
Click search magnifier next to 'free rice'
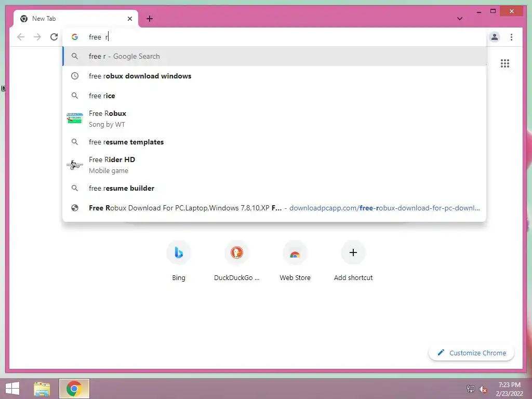[75, 96]
